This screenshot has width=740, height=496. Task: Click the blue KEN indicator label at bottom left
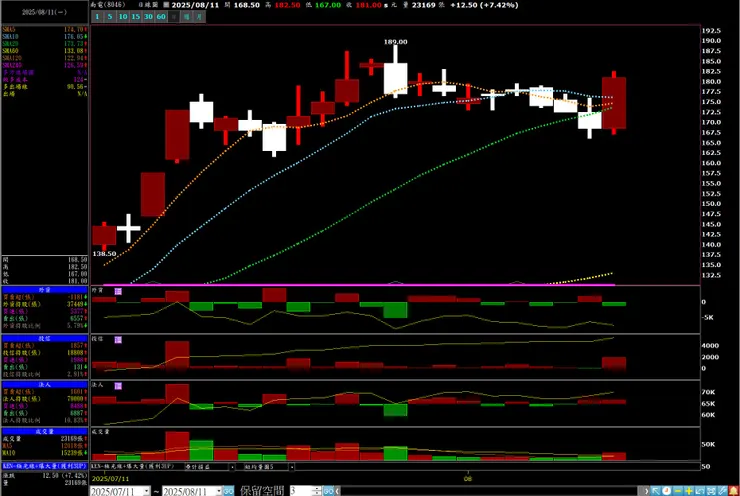point(44,466)
